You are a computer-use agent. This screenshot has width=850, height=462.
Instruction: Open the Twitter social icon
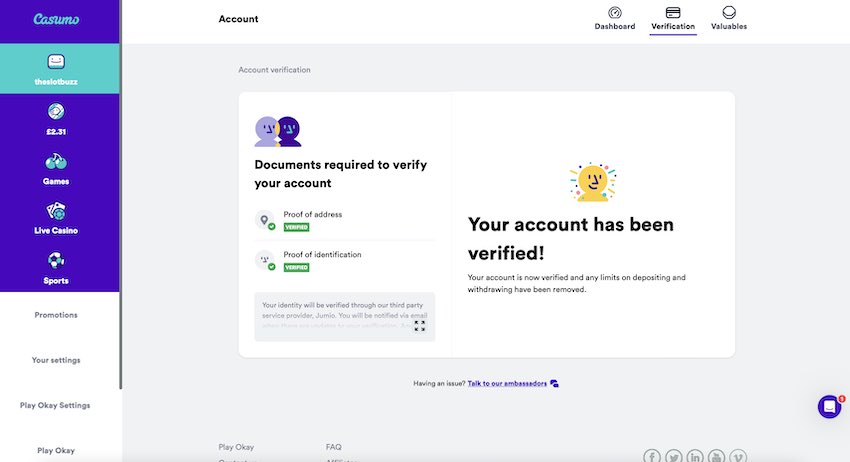coord(674,456)
